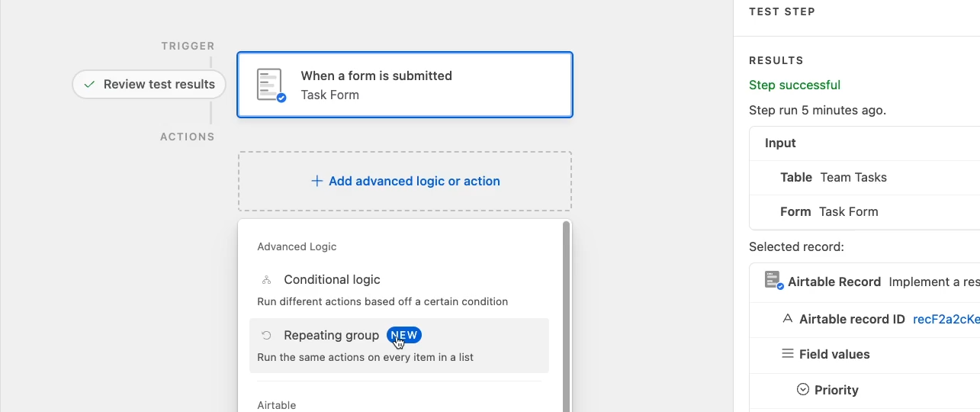Click the plus icon in Add action
980x412 pixels.
coord(317,182)
